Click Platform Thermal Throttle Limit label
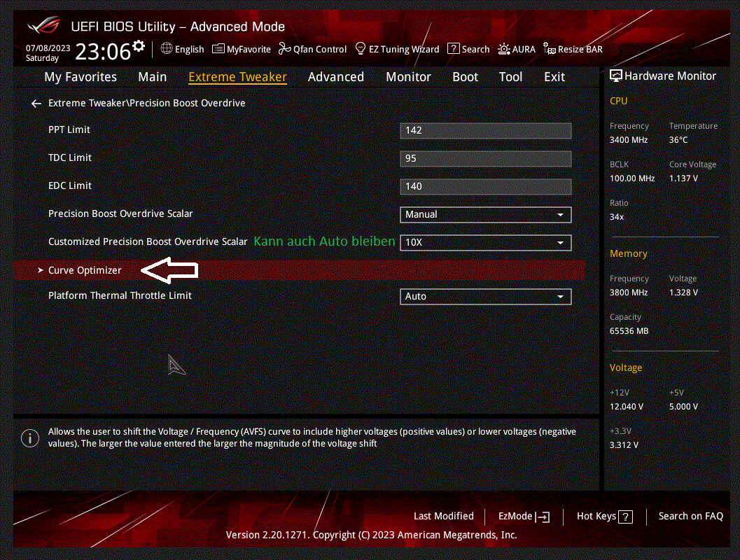This screenshot has width=740, height=560. pos(120,296)
